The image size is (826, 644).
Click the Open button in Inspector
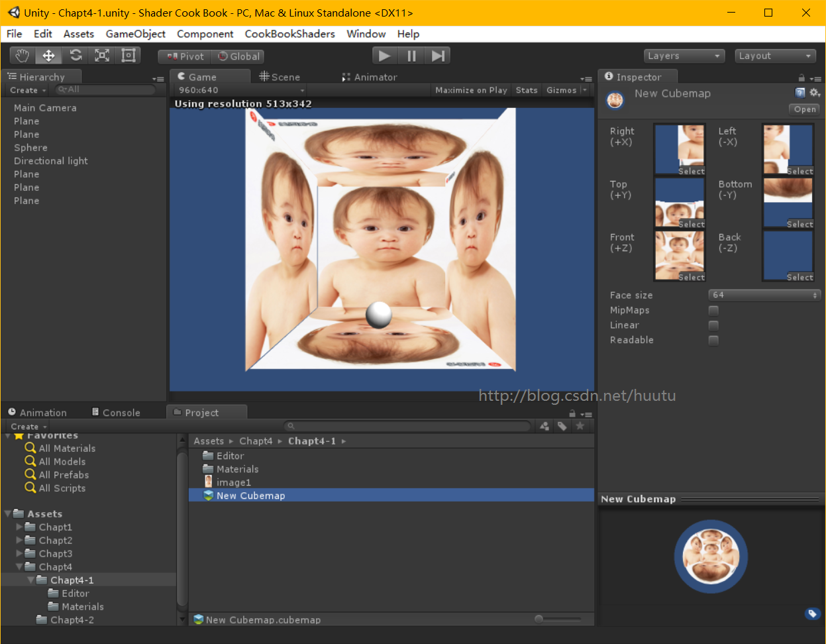(x=805, y=109)
